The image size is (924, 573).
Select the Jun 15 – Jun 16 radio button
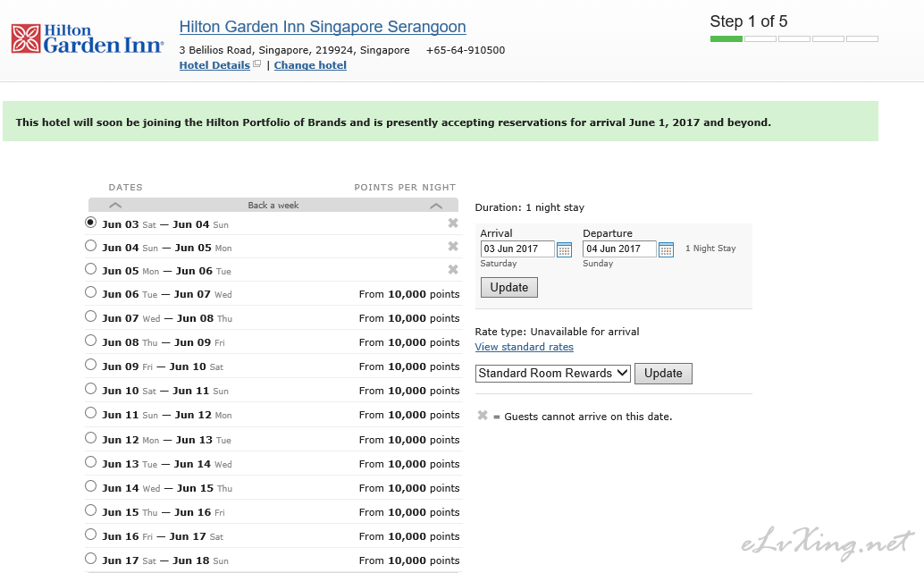90,510
